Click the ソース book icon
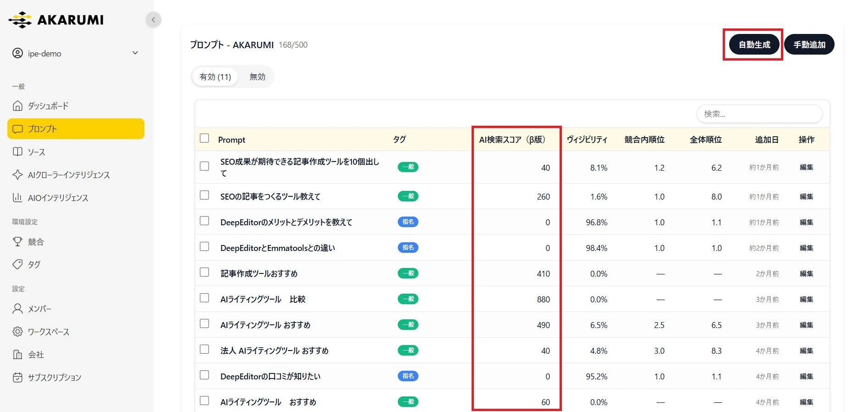The image size is (868, 412). (x=17, y=152)
